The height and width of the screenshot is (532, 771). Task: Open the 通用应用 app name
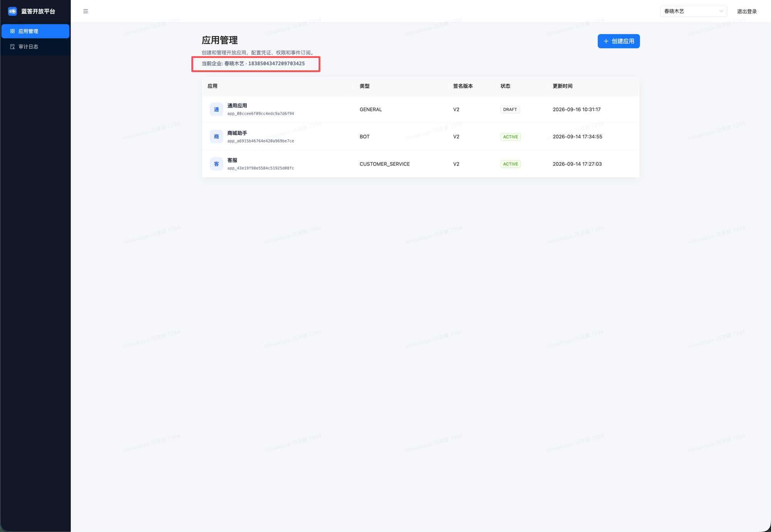(x=237, y=106)
